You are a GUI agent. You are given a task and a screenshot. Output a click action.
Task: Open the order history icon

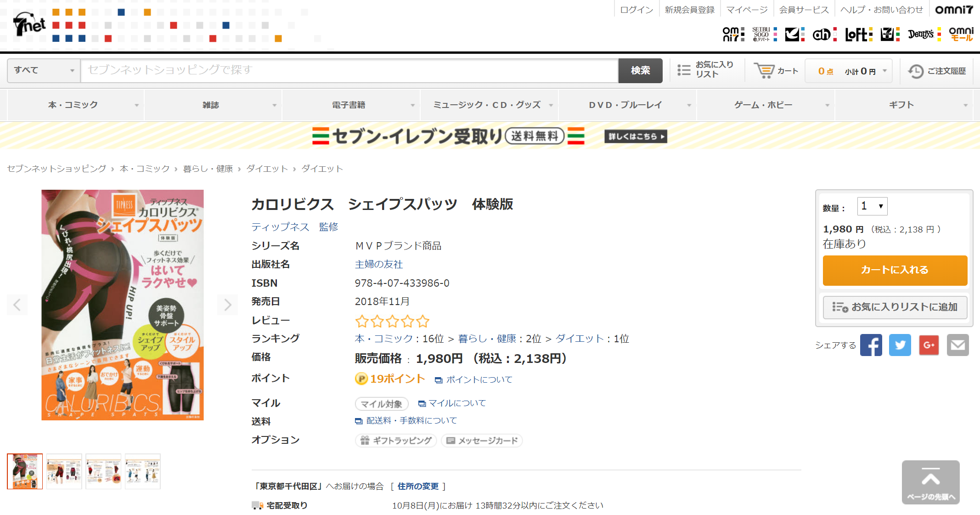pyautogui.click(x=916, y=71)
